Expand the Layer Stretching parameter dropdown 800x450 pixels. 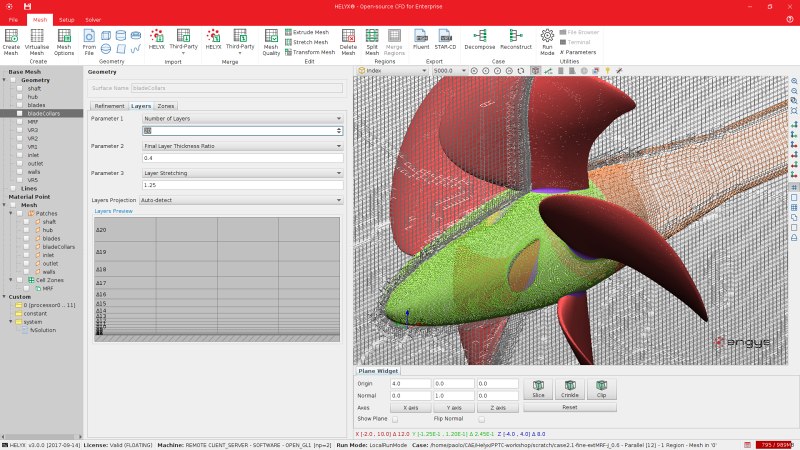click(x=243, y=173)
